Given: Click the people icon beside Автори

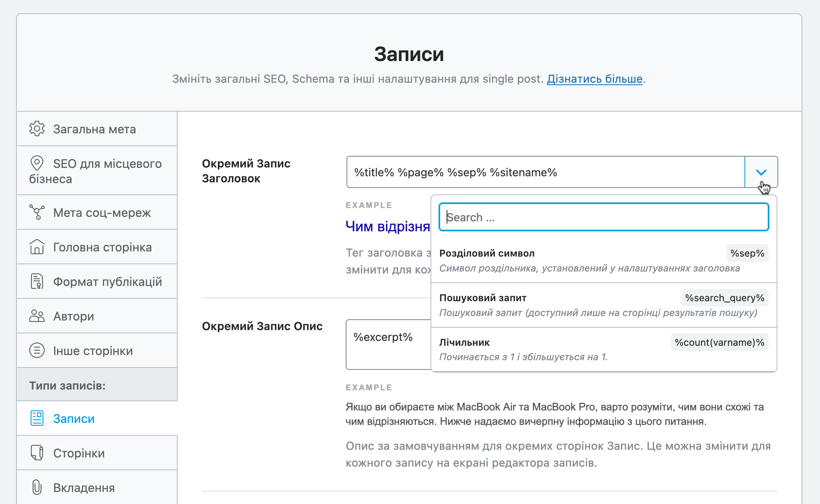Looking at the screenshot, I should (x=37, y=316).
